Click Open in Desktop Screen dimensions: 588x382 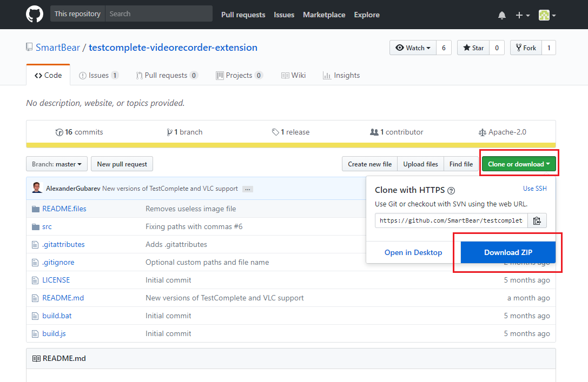[413, 252]
